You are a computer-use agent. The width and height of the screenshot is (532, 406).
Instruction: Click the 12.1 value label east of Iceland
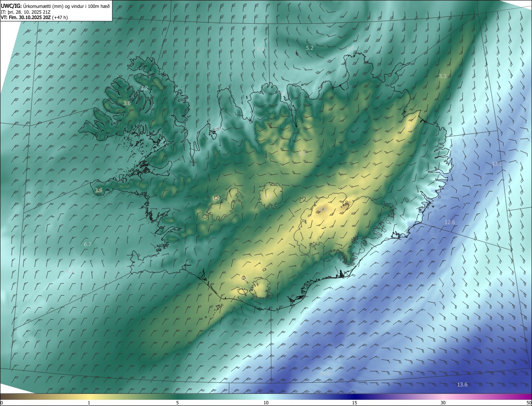(x=497, y=164)
